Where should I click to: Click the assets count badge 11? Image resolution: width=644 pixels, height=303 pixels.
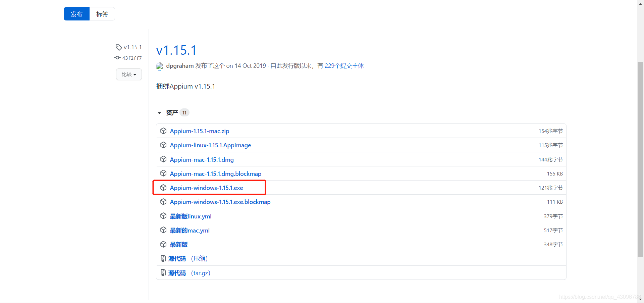[x=184, y=113]
